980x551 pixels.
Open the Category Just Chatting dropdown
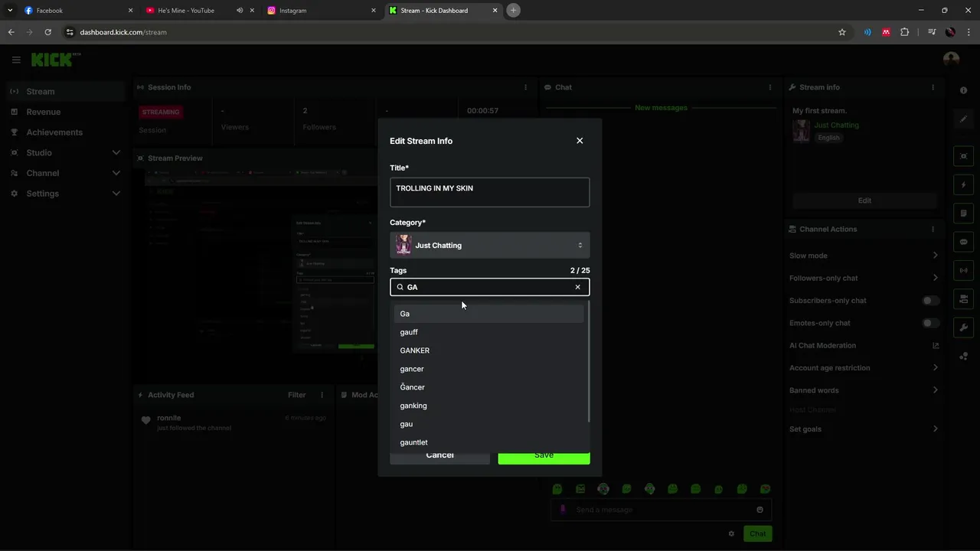[490, 245]
